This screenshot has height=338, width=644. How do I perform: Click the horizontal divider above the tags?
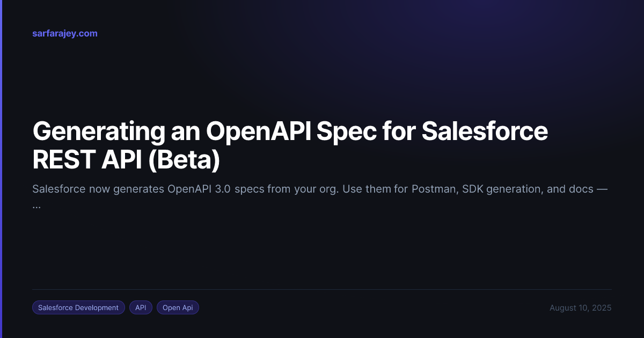(322, 290)
